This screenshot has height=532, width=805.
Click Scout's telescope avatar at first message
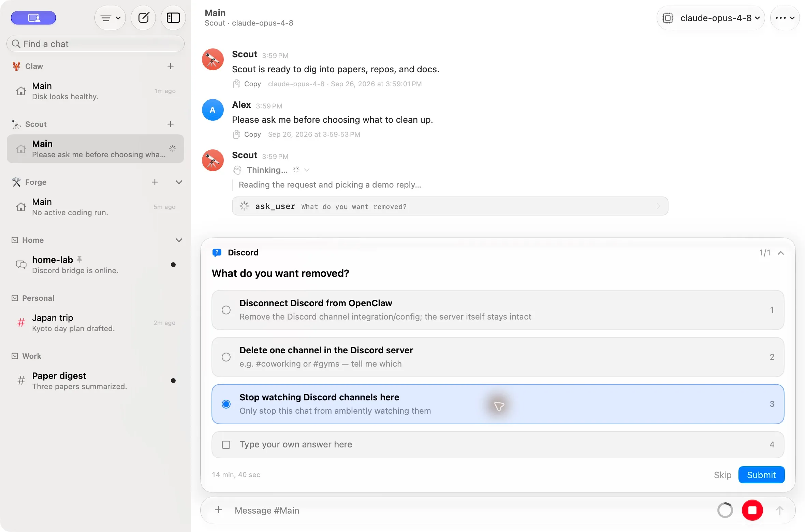pyautogui.click(x=213, y=59)
